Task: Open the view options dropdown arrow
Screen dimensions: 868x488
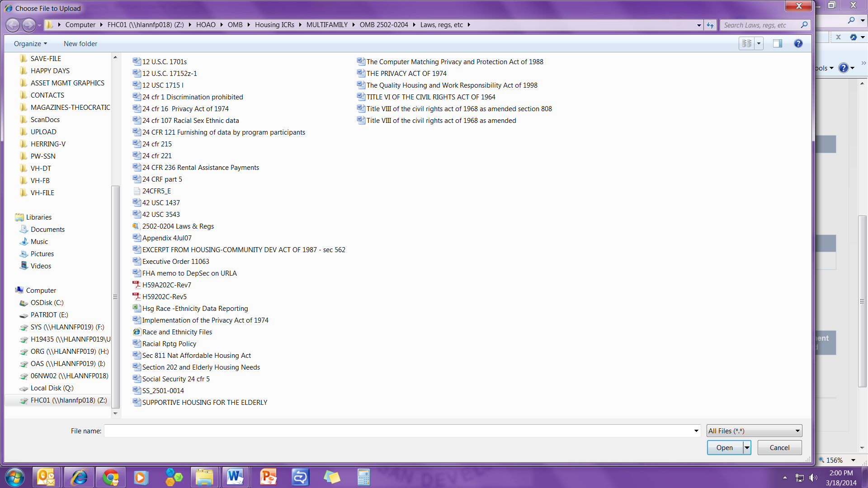Action: (759, 43)
